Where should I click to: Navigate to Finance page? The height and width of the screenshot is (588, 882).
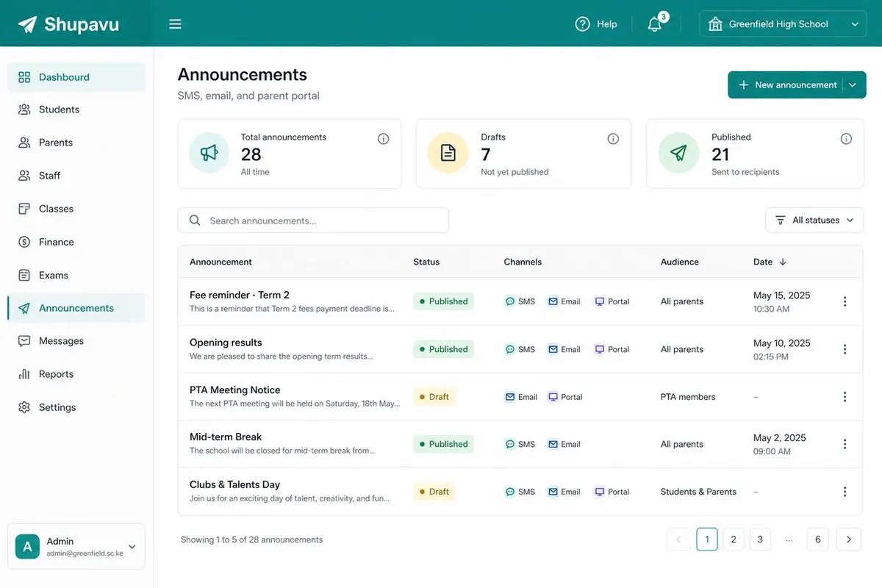76,242
